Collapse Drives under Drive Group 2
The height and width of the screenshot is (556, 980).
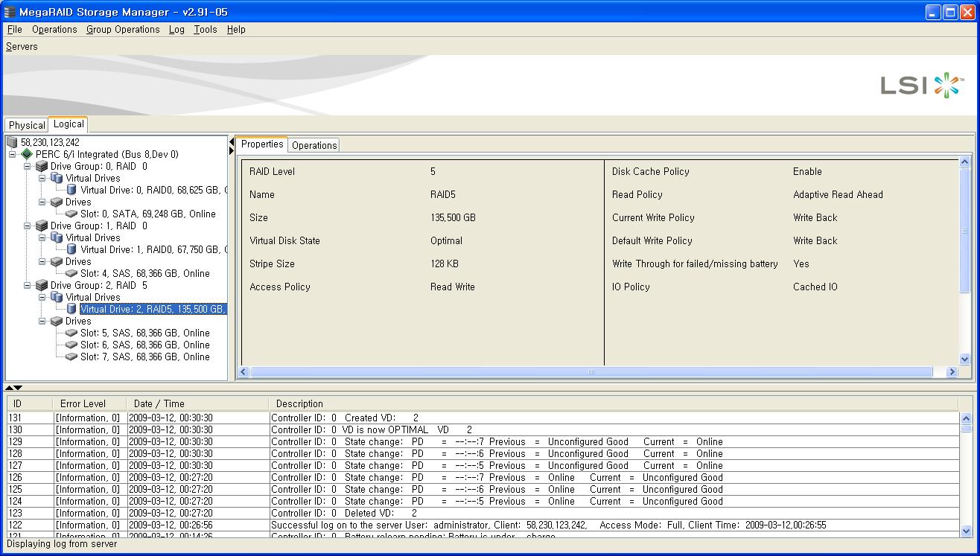pyautogui.click(x=42, y=321)
